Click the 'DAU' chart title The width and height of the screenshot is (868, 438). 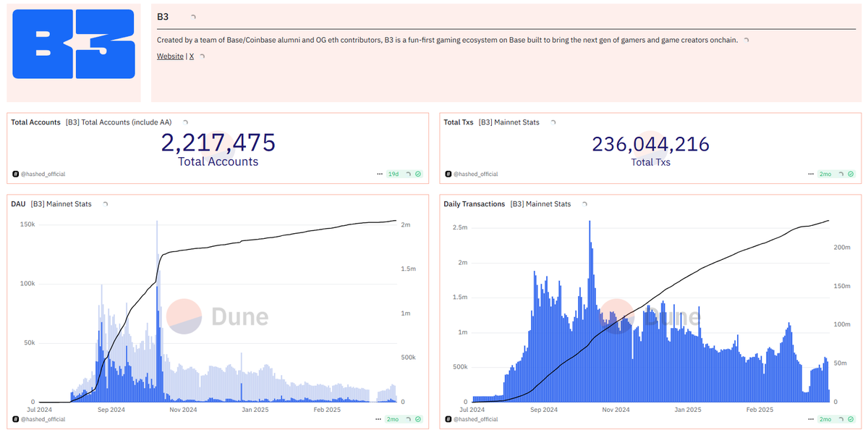pyautogui.click(x=18, y=205)
